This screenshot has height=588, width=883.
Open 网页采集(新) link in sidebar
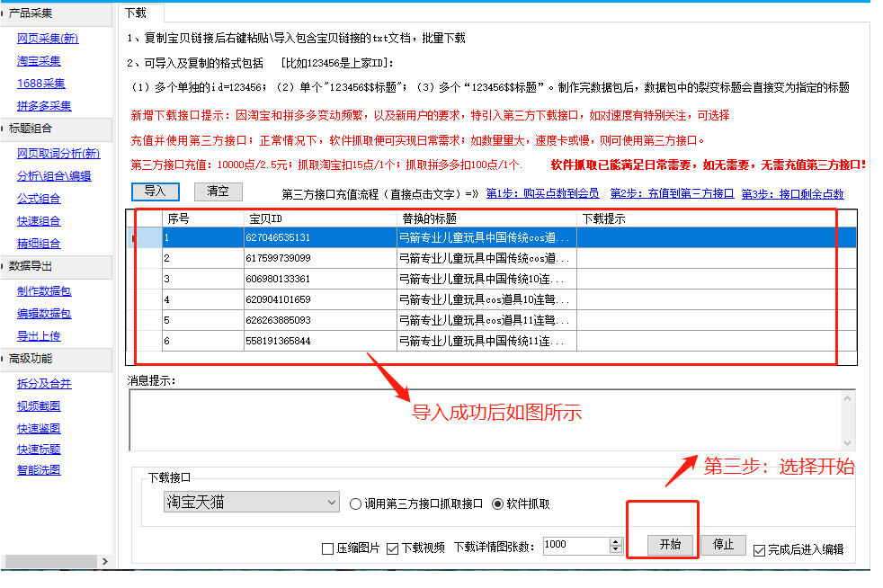[x=48, y=39]
